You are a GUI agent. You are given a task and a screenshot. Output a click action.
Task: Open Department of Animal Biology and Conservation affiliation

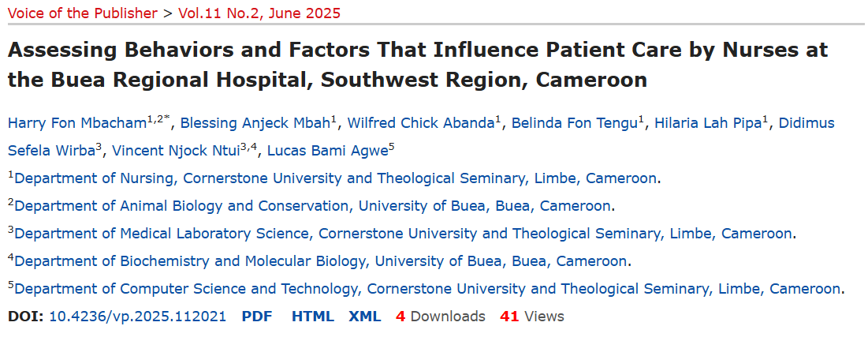[x=313, y=206]
